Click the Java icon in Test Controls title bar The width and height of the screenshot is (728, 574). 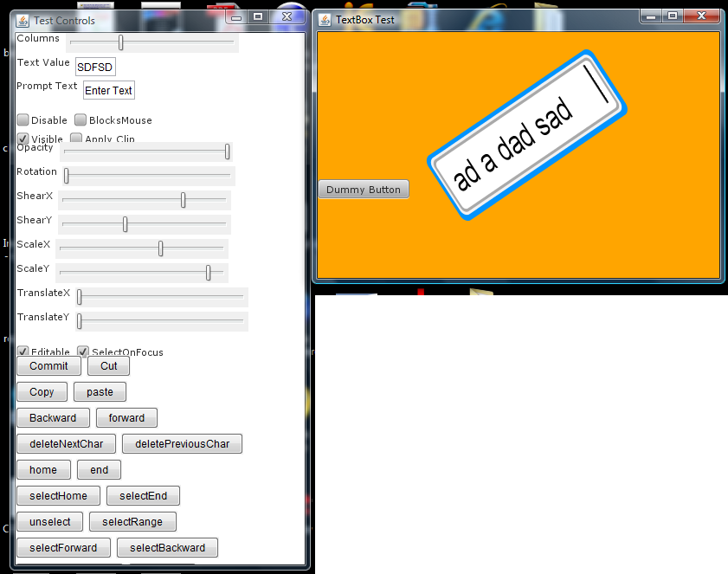coord(23,20)
